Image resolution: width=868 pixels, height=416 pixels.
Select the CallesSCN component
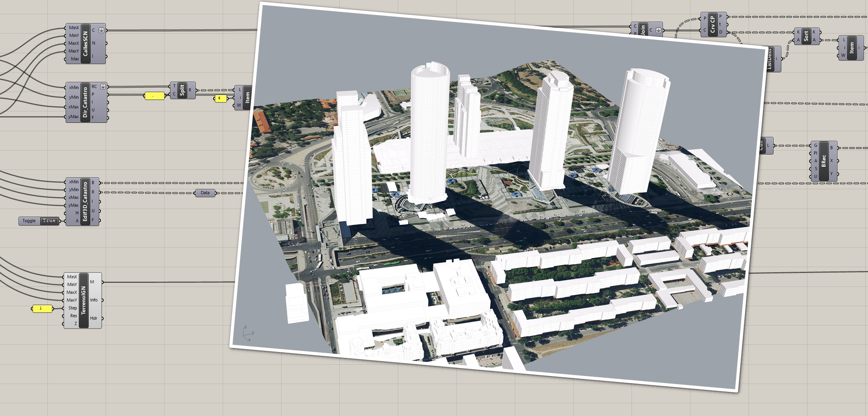(85, 43)
